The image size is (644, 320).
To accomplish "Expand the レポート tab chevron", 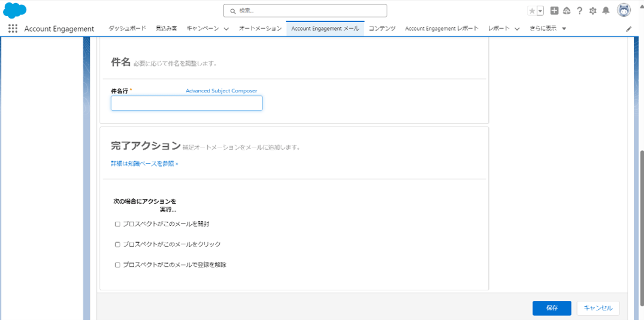I will point(517,29).
